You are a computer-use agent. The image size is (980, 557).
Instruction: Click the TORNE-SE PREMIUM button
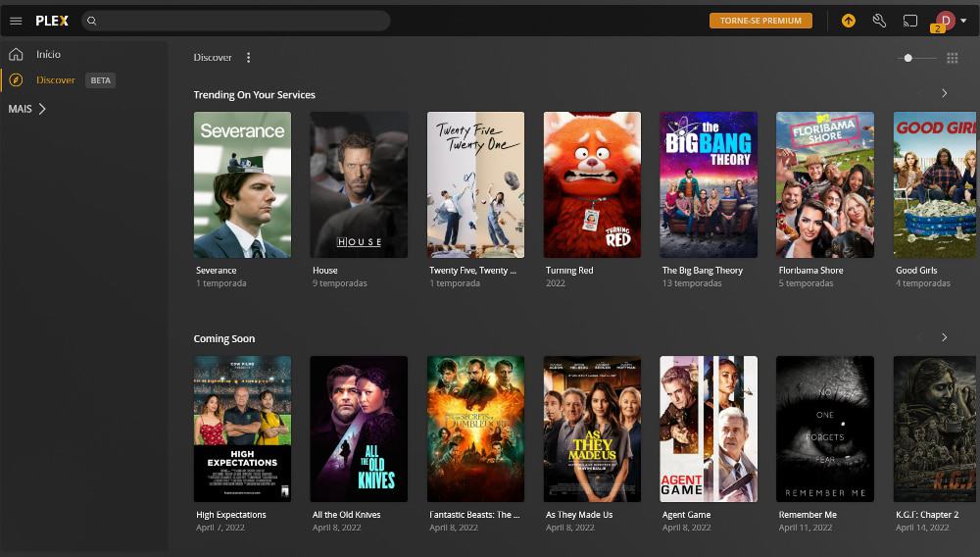[x=760, y=21]
